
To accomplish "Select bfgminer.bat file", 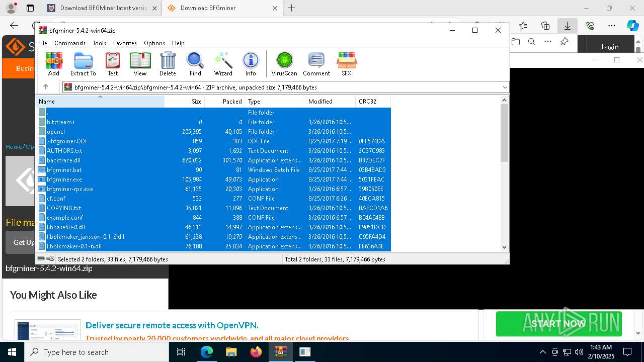I will pos(213,170).
